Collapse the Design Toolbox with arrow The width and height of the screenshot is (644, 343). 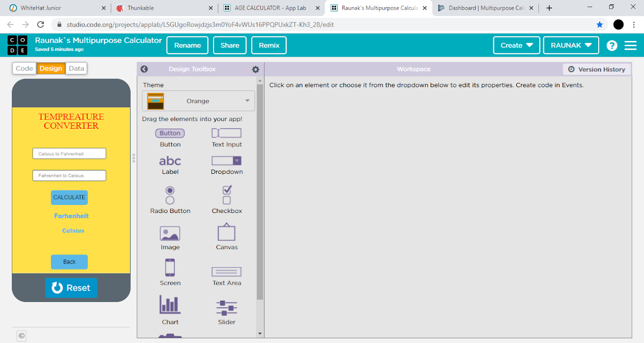[144, 70]
